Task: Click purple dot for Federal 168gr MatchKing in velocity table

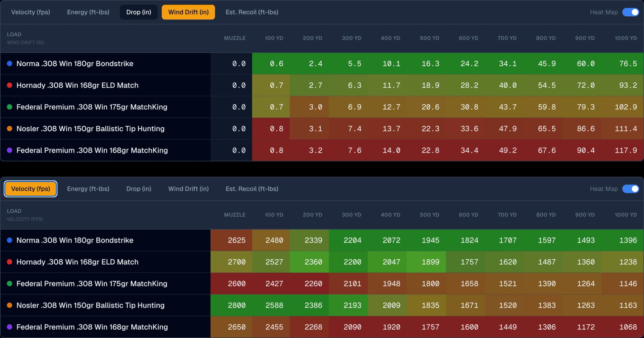Action: 10,327
